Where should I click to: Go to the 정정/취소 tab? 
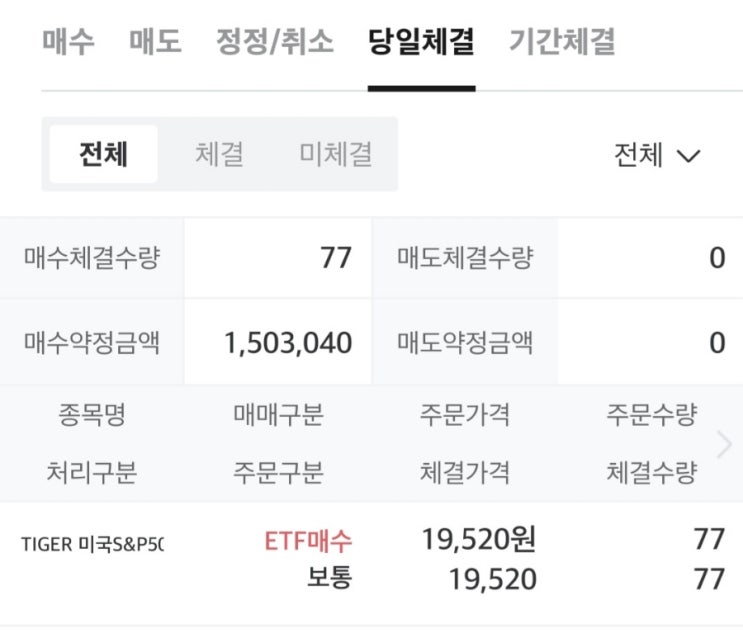(x=275, y=42)
